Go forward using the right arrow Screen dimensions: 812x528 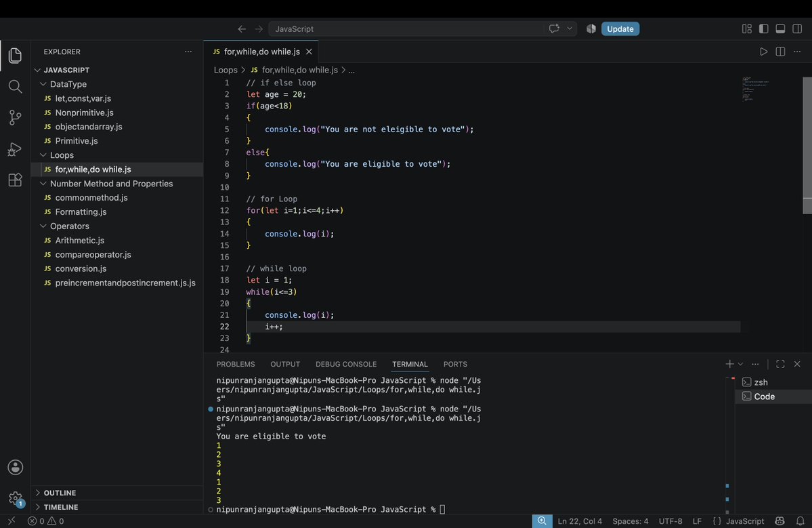[259, 29]
